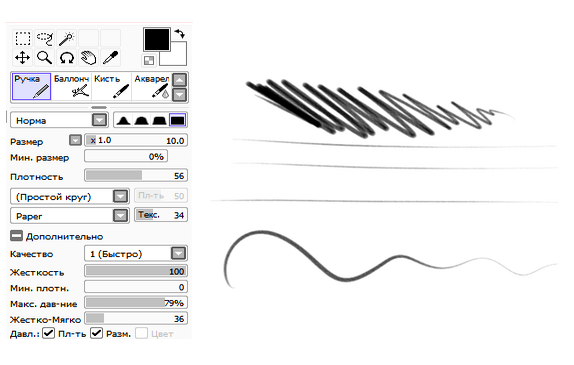
Task: Adjust the Размер slider showing 10.0
Action: pyautogui.click(x=136, y=141)
